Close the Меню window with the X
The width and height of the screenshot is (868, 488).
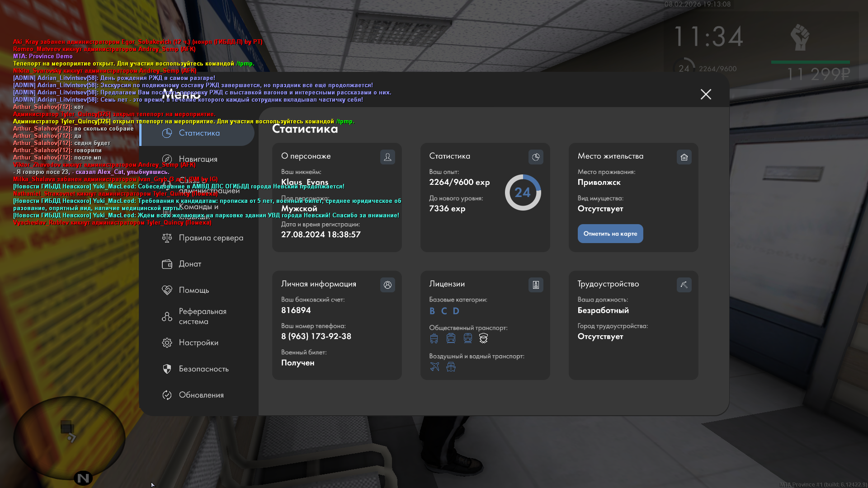tap(706, 94)
